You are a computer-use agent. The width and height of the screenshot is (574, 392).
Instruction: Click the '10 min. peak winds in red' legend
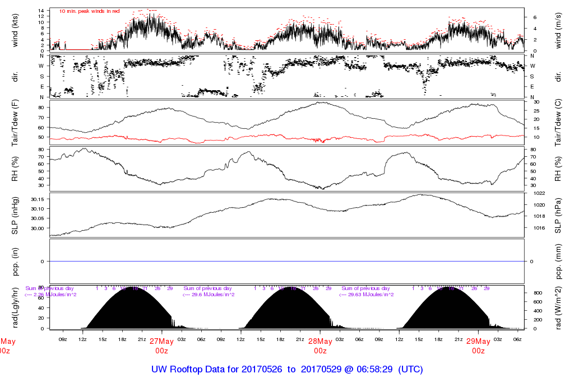coord(90,11)
